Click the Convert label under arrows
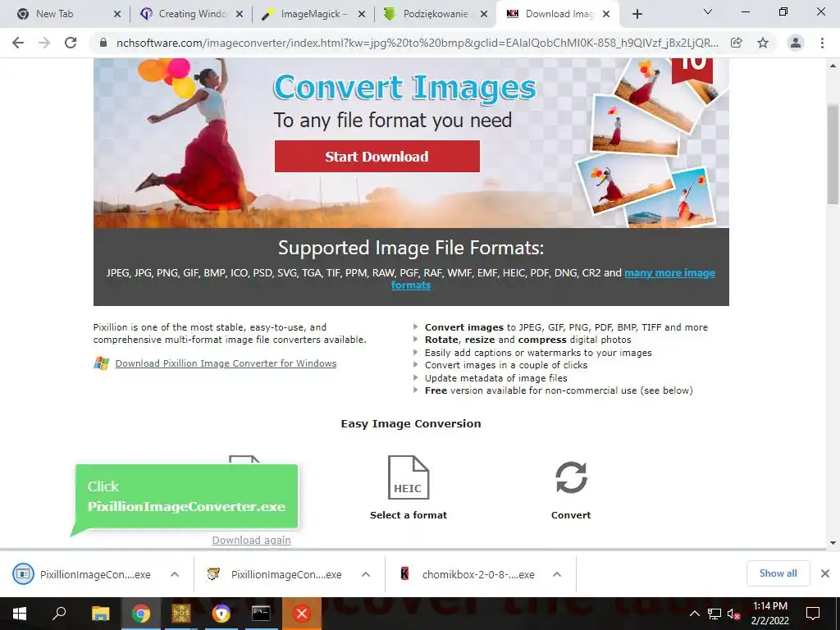Image resolution: width=840 pixels, height=630 pixels. 571,515
